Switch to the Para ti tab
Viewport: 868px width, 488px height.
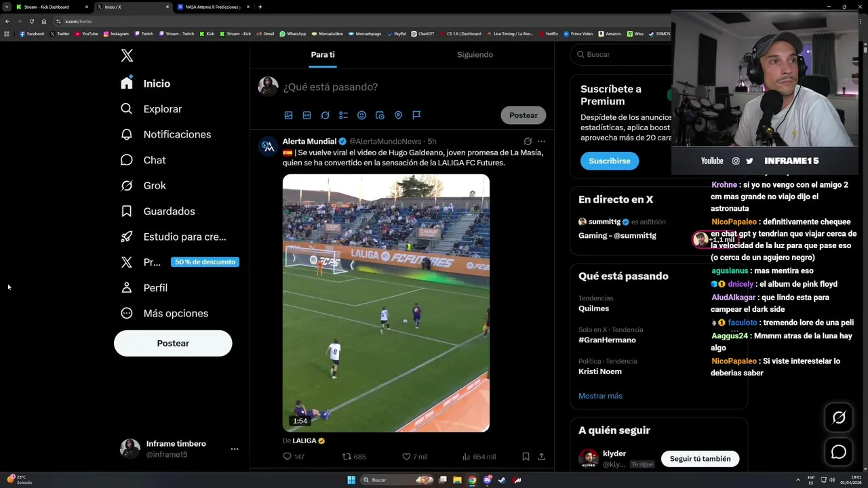click(x=323, y=55)
